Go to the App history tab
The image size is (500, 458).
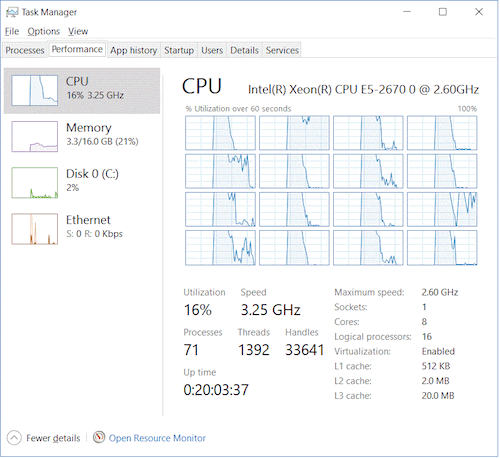click(x=134, y=50)
